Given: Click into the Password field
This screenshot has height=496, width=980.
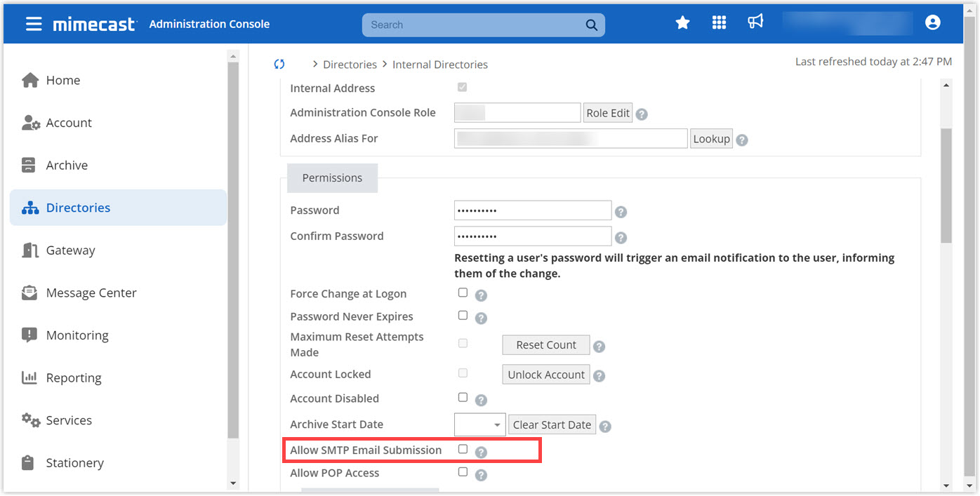Looking at the screenshot, I should [x=532, y=210].
